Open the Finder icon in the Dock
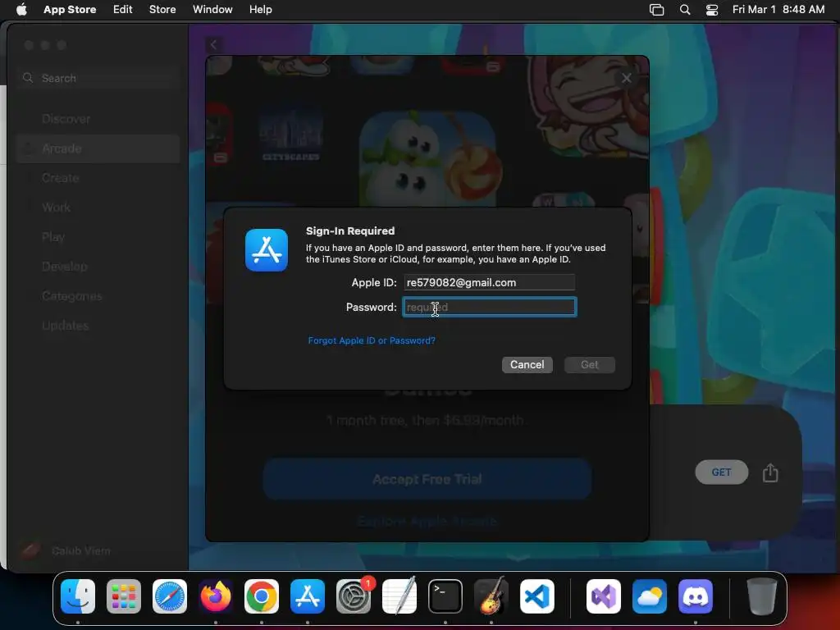Screen dimensions: 840x630 point(78,596)
